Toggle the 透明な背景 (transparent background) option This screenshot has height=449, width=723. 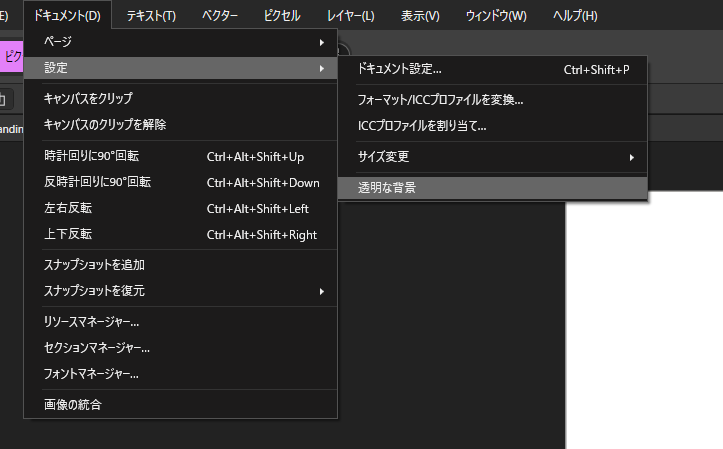coord(387,187)
